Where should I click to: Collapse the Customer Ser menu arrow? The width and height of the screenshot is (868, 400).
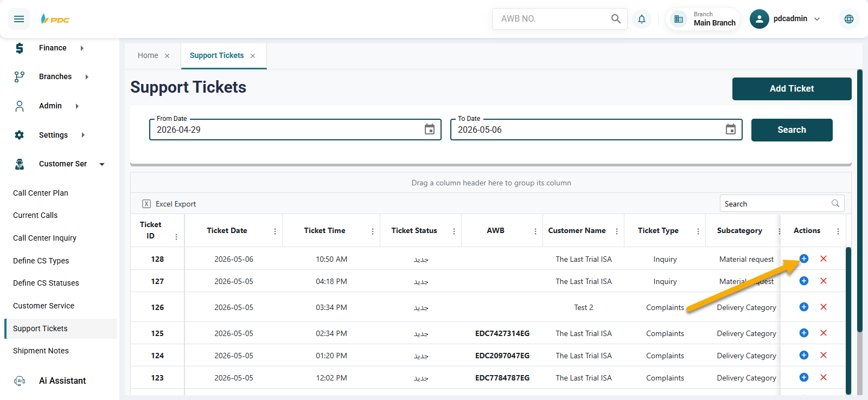tap(102, 164)
